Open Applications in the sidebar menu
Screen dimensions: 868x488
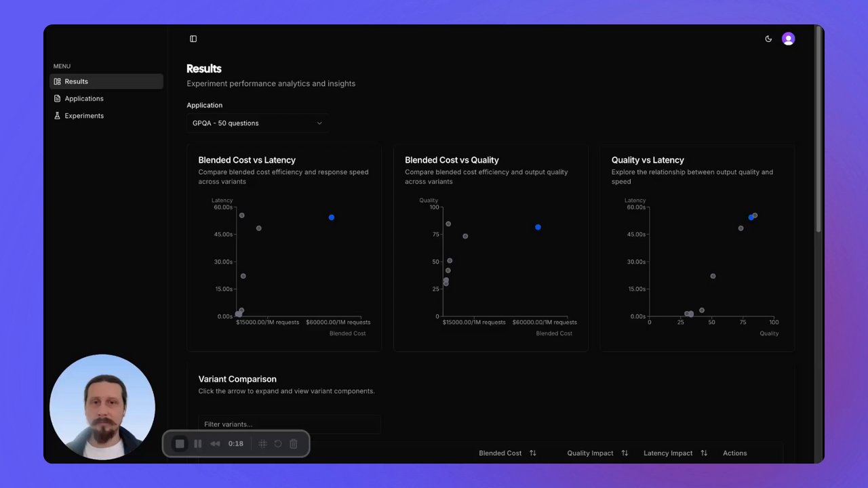[106, 98]
